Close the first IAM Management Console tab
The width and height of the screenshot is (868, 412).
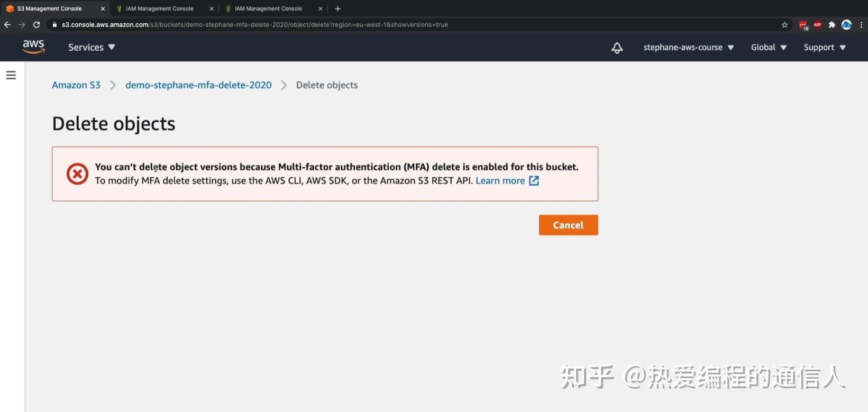(212, 8)
